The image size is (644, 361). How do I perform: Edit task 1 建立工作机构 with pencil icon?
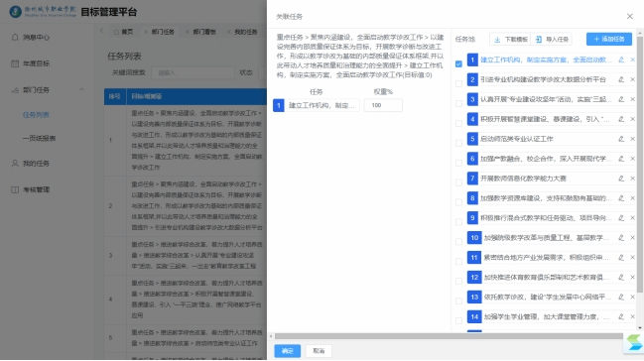point(621,60)
